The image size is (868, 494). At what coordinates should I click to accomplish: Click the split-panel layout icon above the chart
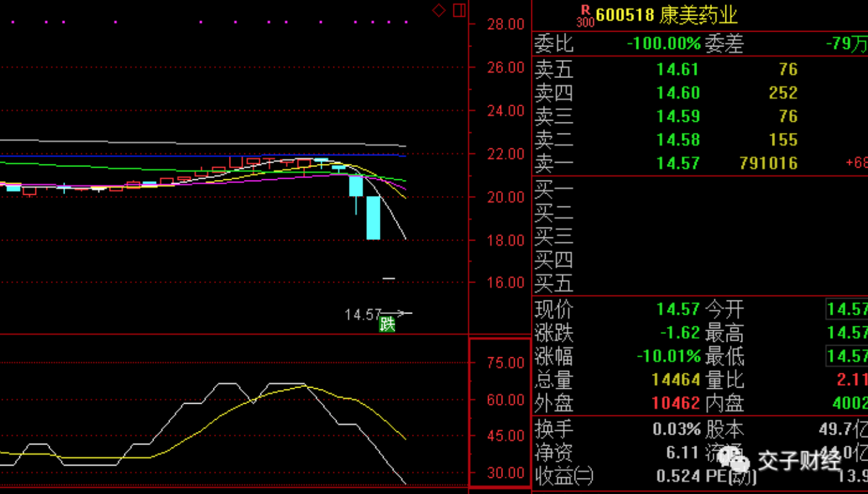[459, 10]
